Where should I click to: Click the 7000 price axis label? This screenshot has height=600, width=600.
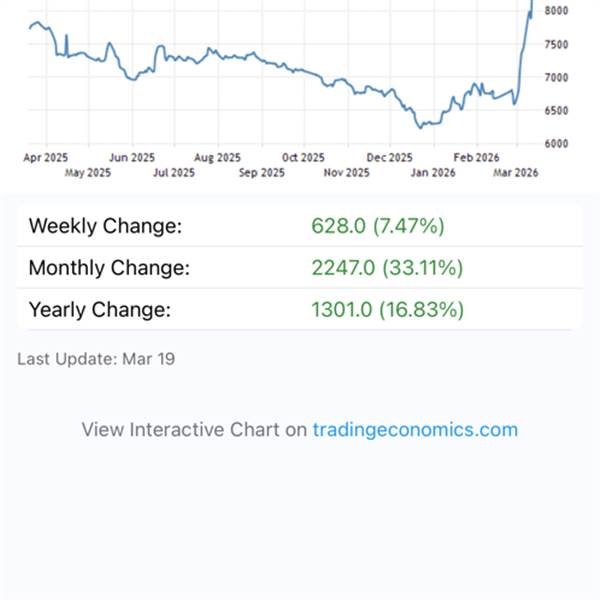(x=557, y=77)
